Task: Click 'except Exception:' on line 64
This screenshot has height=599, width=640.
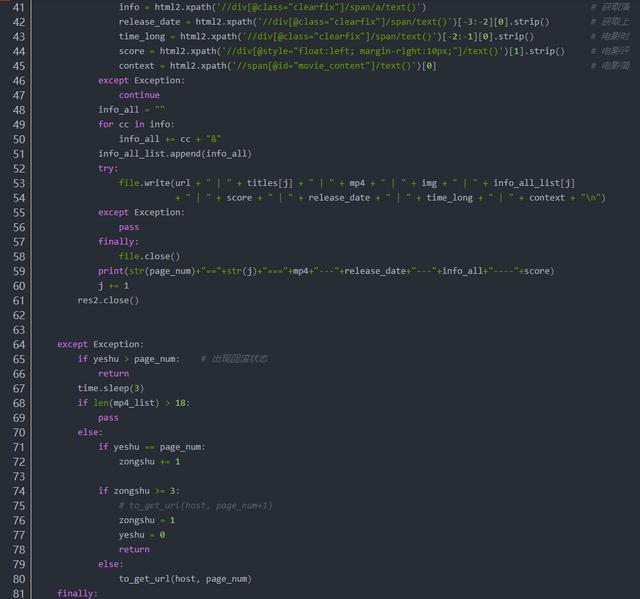Action: pyautogui.click(x=100, y=344)
